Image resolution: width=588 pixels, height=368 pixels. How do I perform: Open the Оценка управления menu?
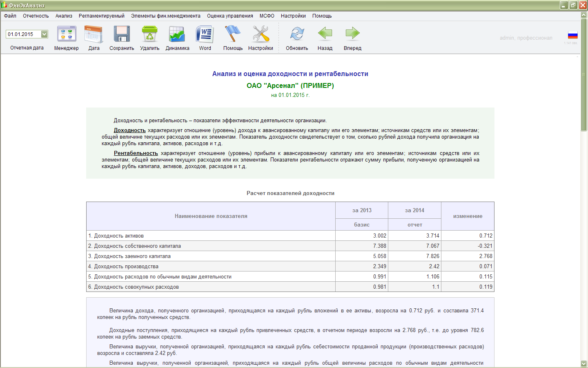click(x=230, y=16)
